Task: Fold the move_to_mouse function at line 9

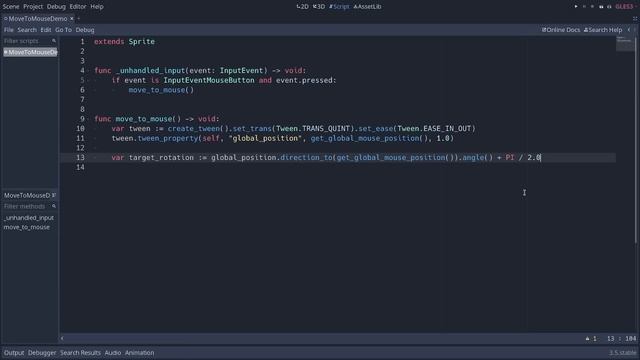Action: coord(89,119)
